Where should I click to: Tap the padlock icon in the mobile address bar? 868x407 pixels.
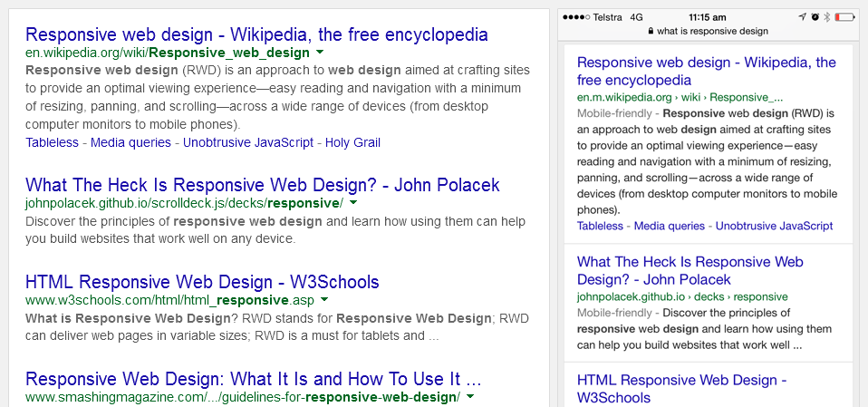[x=651, y=32]
